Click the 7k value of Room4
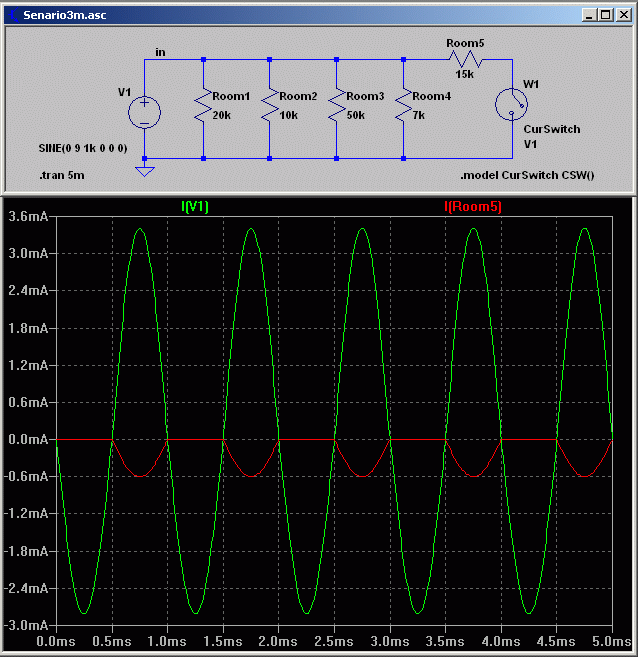638x657 pixels. (x=418, y=115)
